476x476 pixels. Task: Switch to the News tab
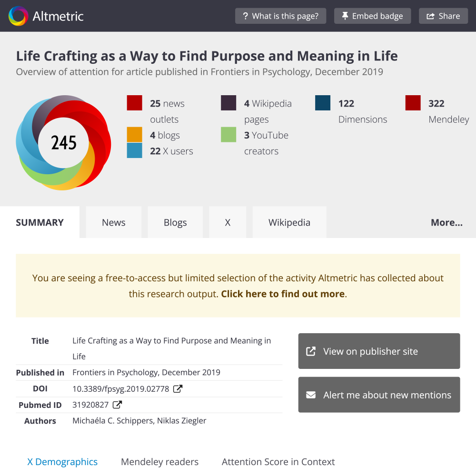click(113, 222)
